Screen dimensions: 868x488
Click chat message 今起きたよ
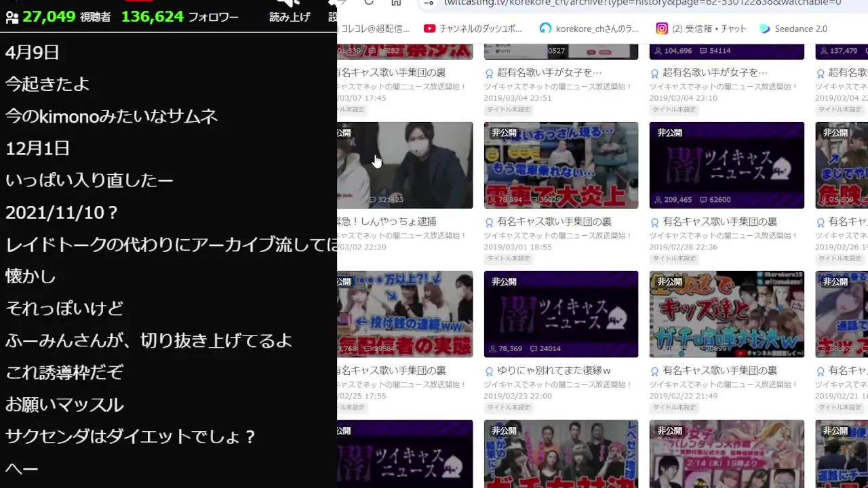point(47,84)
